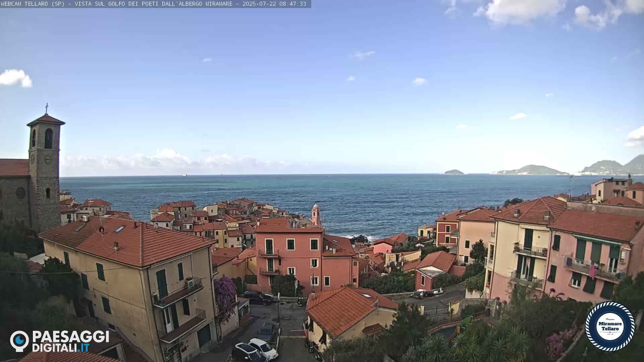
Task: Click the PaesaggiDigitali.it logo
Action: (x=60, y=341)
